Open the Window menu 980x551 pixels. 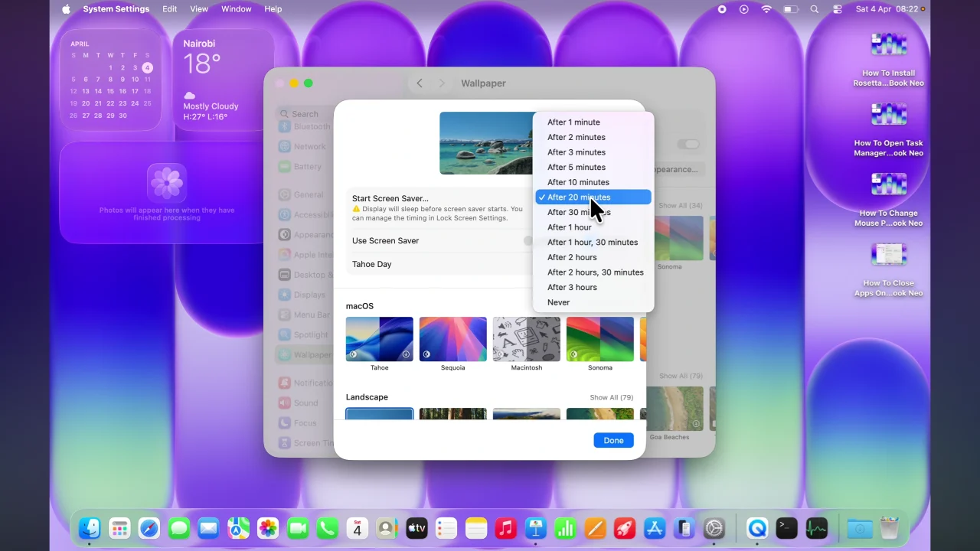tap(236, 8)
